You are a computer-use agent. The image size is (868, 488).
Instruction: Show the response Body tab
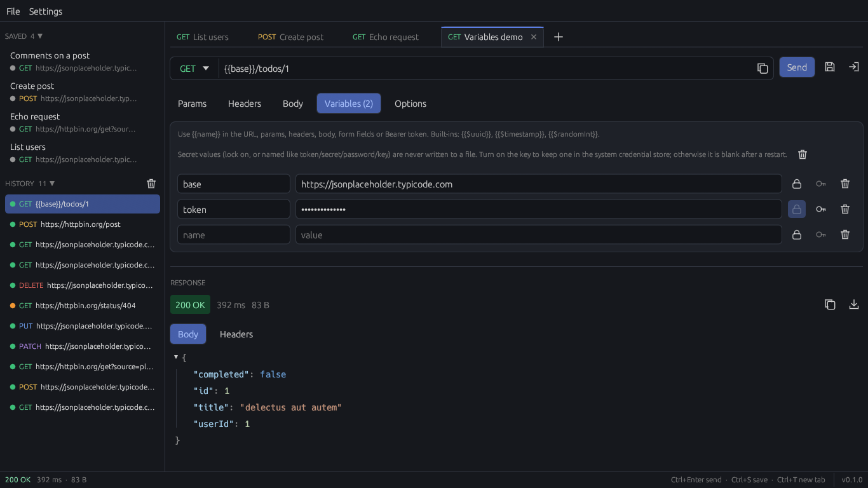point(188,334)
